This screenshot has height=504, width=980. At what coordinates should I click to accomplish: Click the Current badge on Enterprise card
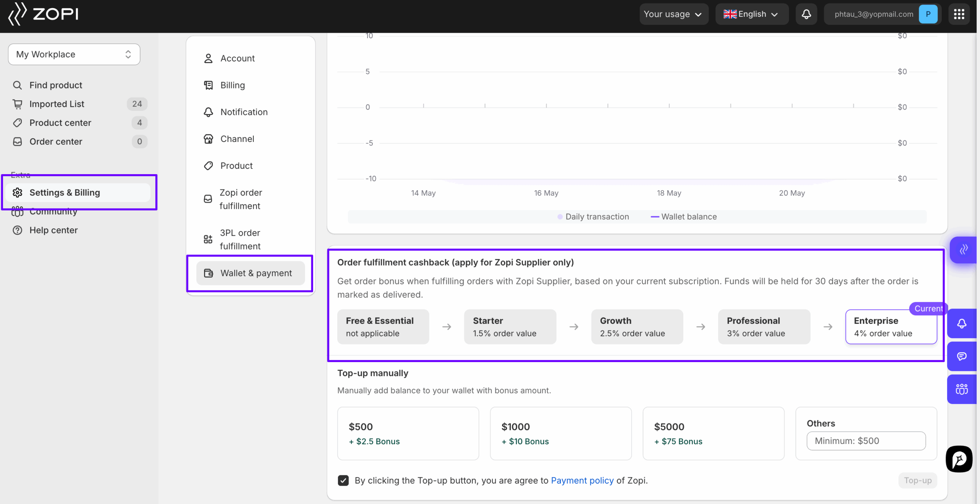(928, 308)
